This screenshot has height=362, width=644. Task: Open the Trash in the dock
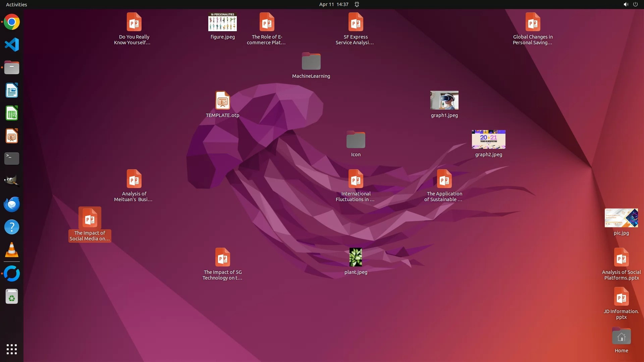pos(12,297)
